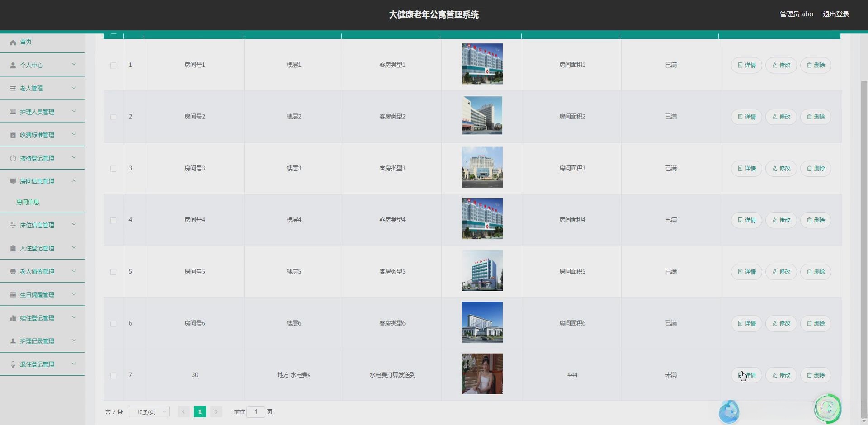Select the 房间信息 submenu item

point(28,202)
